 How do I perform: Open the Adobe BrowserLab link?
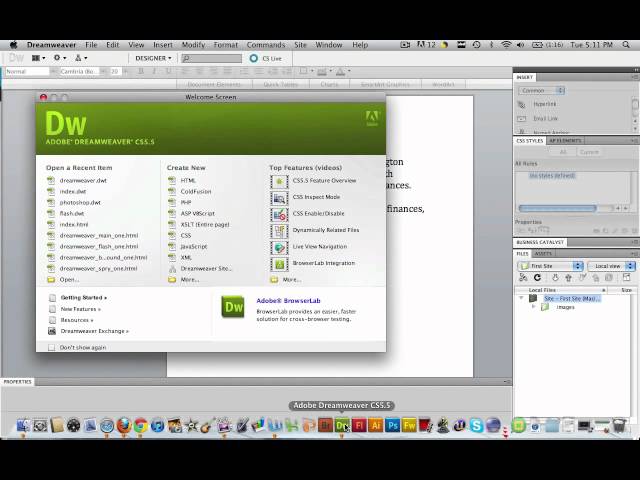288,301
